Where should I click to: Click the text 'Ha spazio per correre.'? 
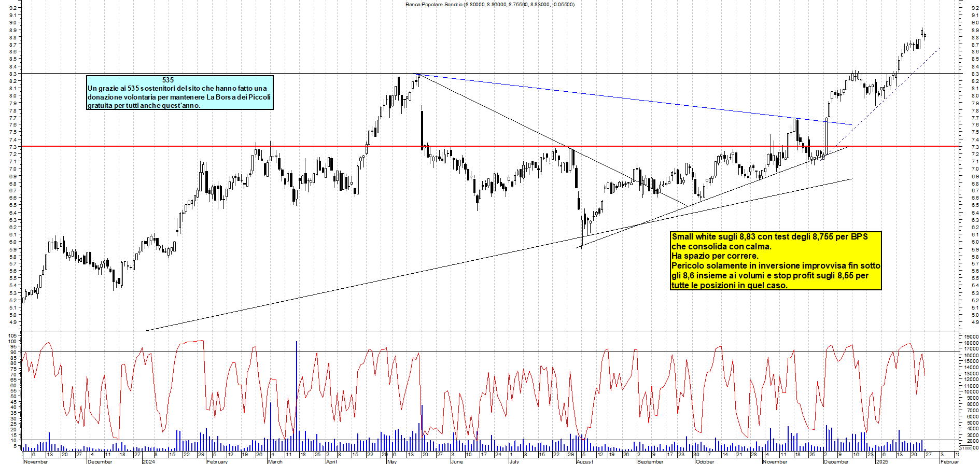(715, 256)
